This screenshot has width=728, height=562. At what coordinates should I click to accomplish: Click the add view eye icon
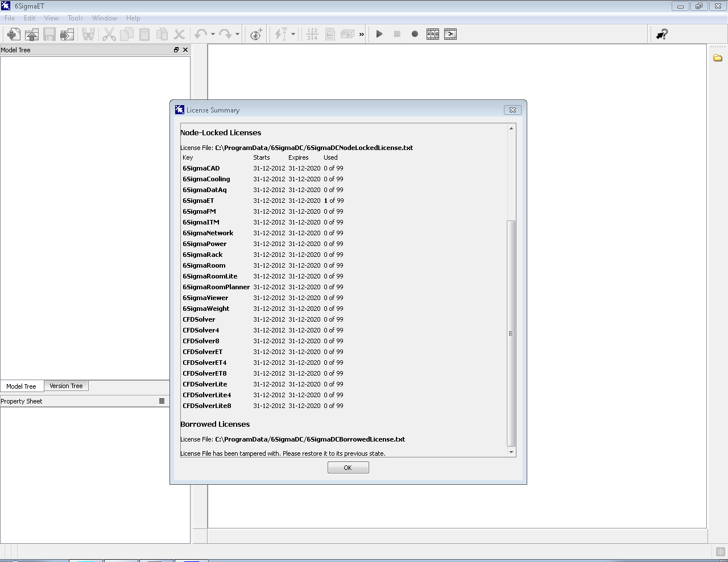(257, 34)
